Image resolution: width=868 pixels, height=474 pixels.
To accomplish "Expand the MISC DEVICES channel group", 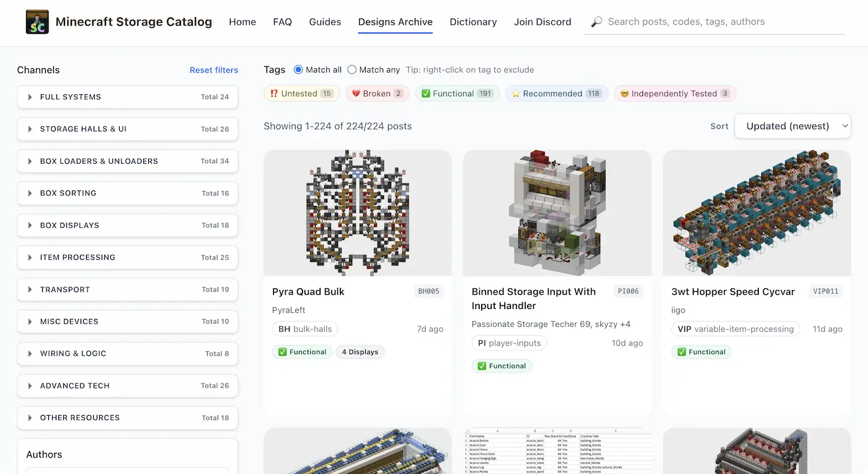I will [128, 321].
